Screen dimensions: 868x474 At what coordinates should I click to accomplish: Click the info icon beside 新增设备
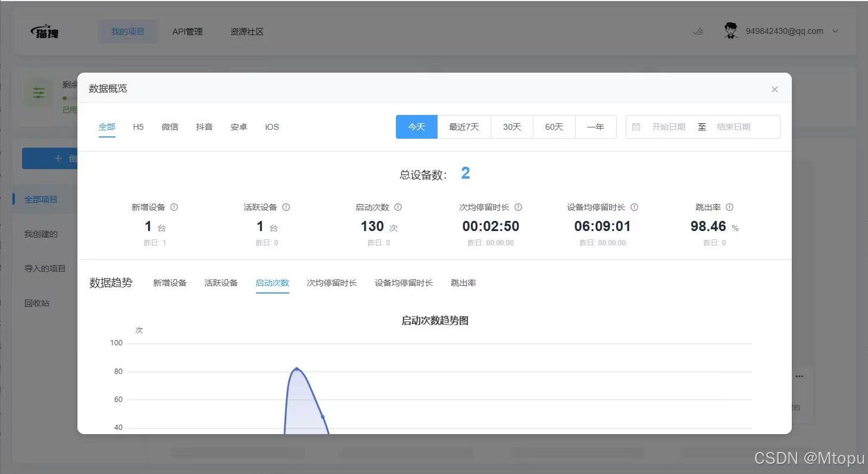coord(173,207)
